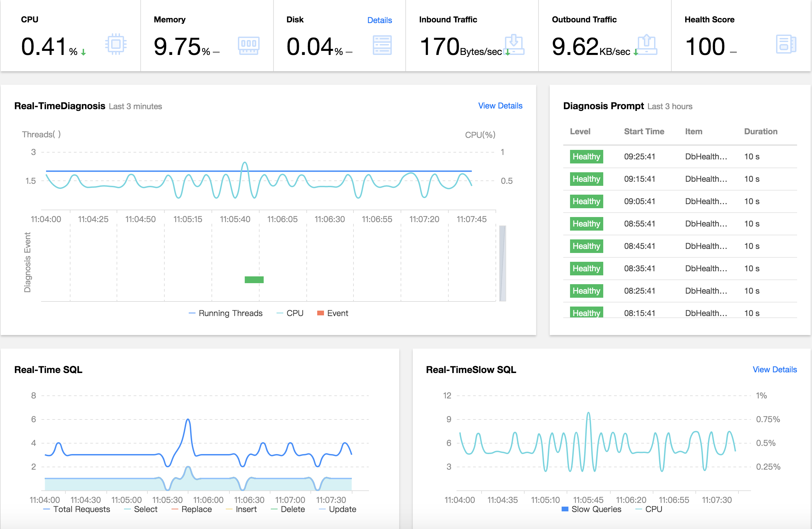
Task: Click the Start Time column header
Action: click(644, 131)
